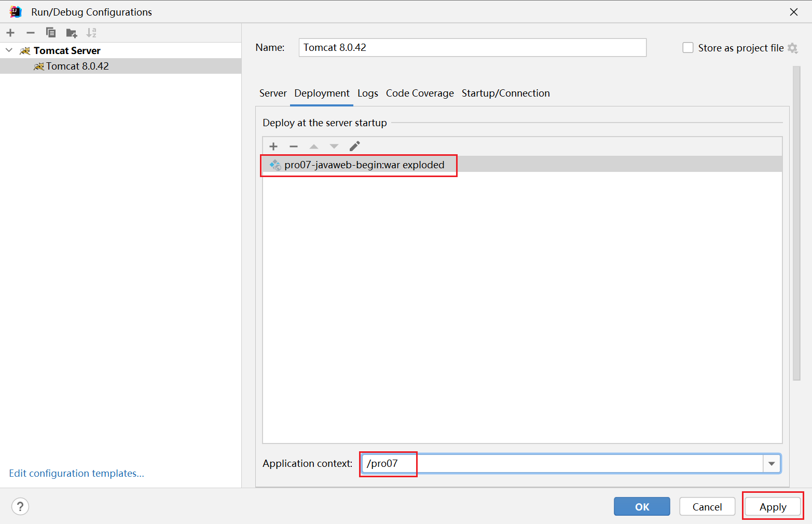This screenshot has height=524, width=812.
Task: Sort configurations alphabetically icon
Action: point(91,33)
